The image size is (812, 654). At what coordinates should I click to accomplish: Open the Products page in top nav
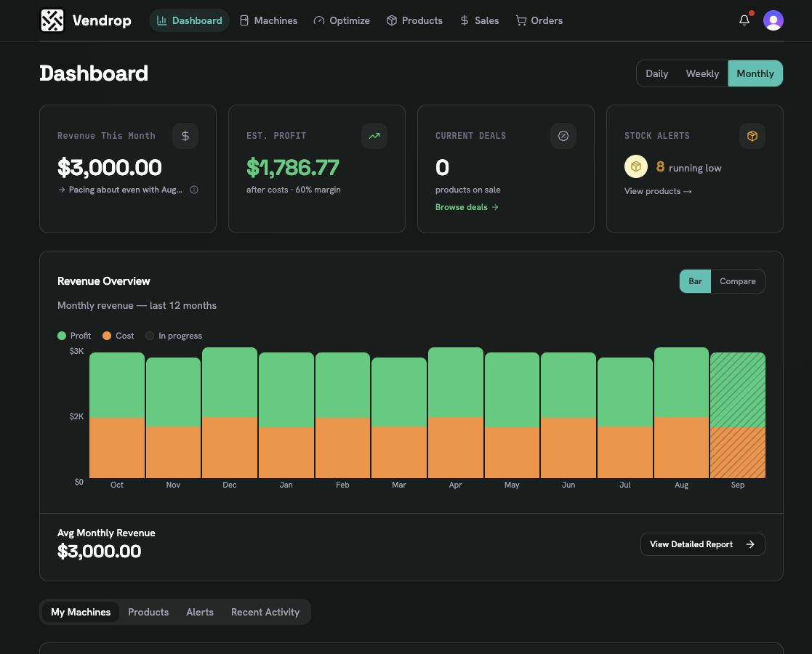(414, 20)
